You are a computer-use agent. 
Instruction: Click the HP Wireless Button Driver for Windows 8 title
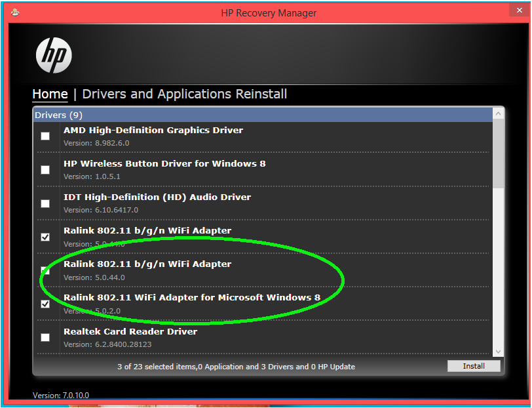point(164,163)
